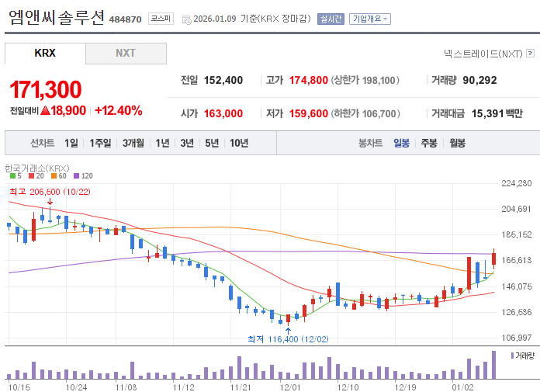Click the 224,230 price axis label
Image resolution: width=540 pixels, height=392 pixels.
[516, 183]
